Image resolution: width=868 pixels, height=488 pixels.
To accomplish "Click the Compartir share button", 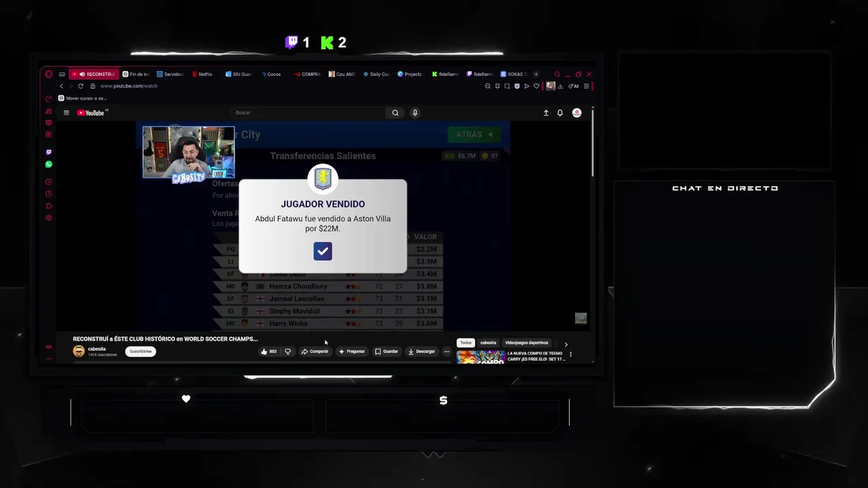I will click(315, 351).
